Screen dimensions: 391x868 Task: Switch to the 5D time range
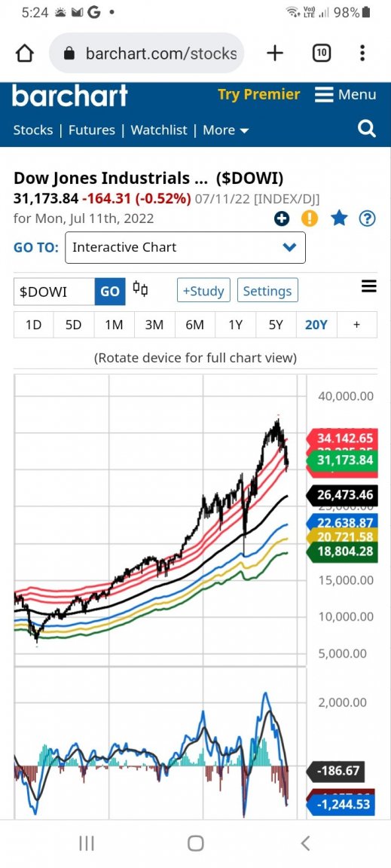coord(73,325)
